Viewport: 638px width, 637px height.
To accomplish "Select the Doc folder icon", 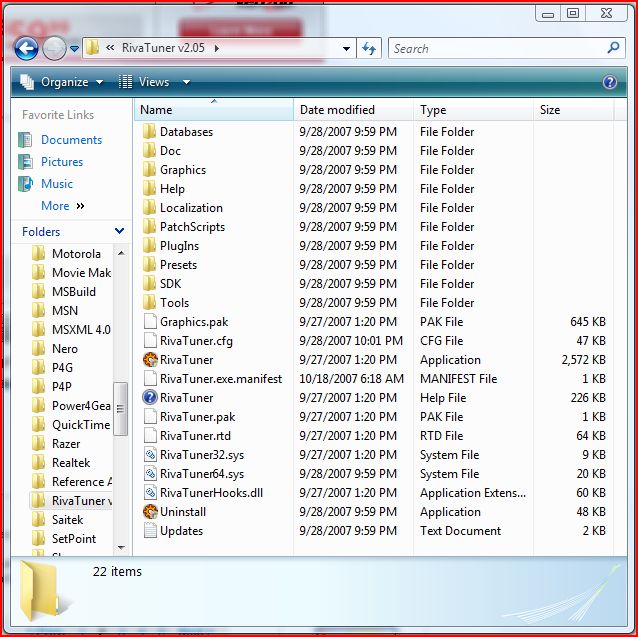I will (149, 151).
